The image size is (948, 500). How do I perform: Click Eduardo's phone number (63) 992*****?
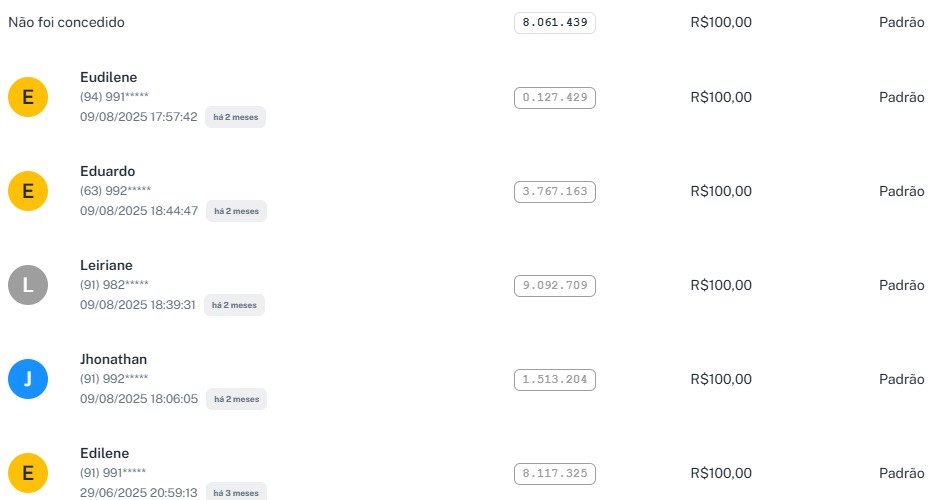coord(115,191)
